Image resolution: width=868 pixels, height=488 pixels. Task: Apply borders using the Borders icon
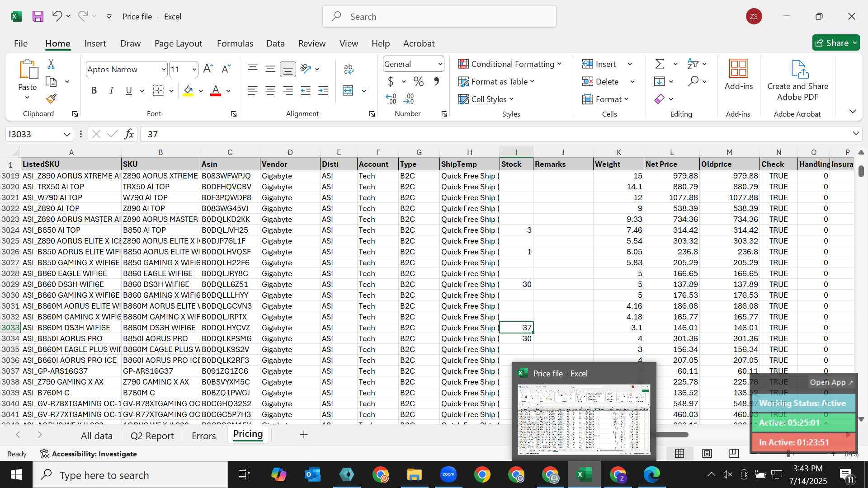tap(158, 90)
